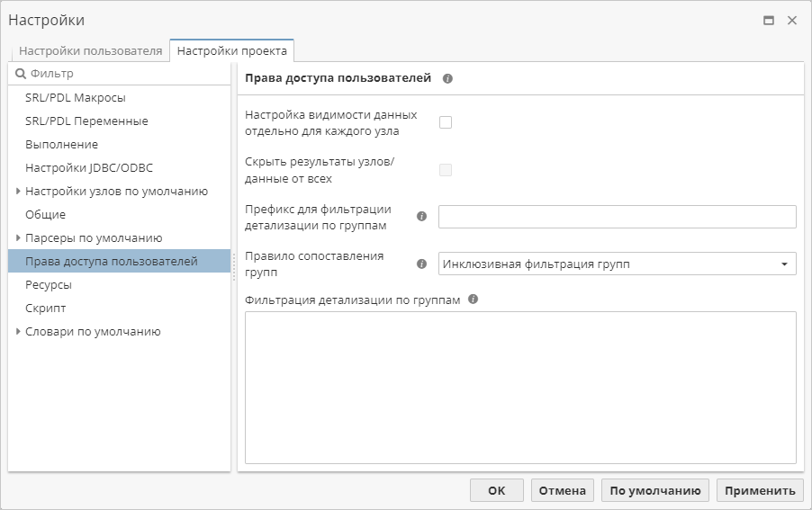This screenshot has height=510, width=812.
Task: Click the info icon beside the Права доступа пользователей header
Action: point(448,78)
